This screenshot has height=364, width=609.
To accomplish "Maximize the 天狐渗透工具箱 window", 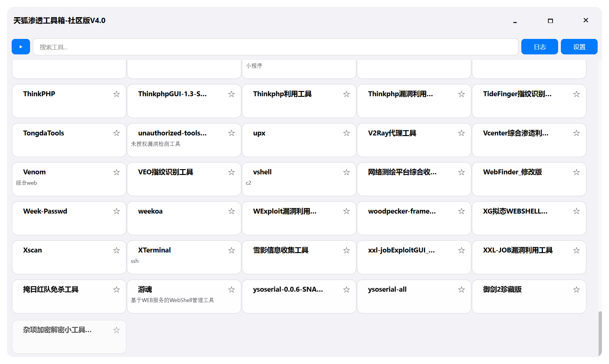I will (550, 21).
